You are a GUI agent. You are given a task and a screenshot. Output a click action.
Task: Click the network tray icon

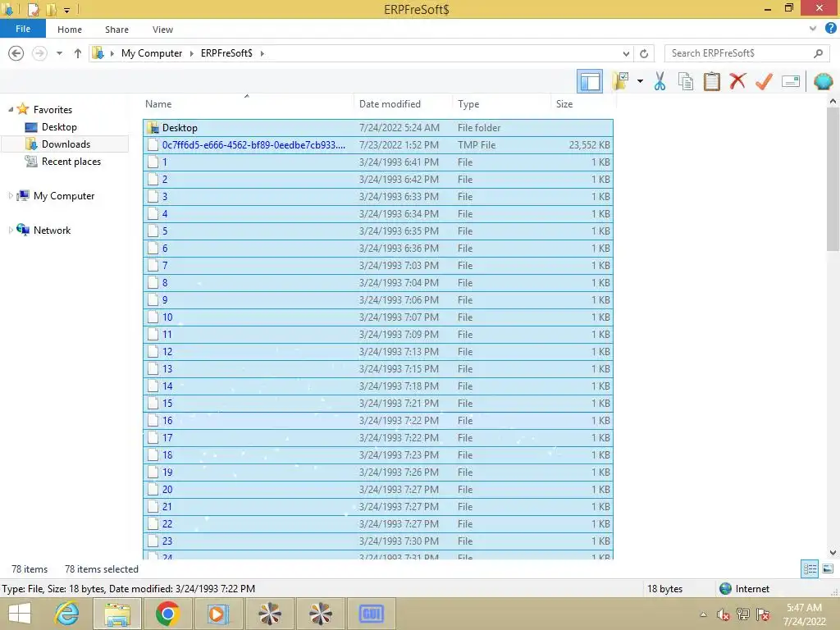click(x=743, y=614)
